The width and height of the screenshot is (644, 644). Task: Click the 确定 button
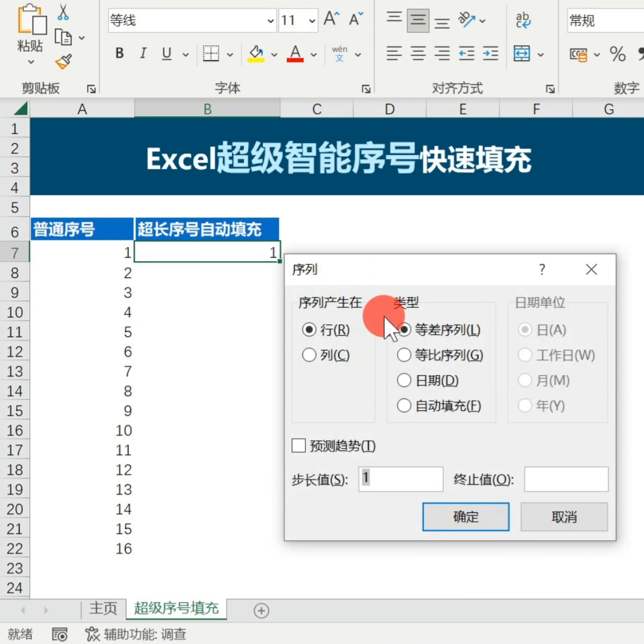[466, 516]
